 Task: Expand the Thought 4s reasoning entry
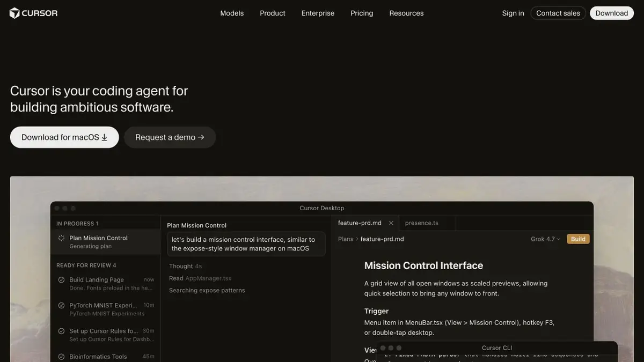coord(185,266)
